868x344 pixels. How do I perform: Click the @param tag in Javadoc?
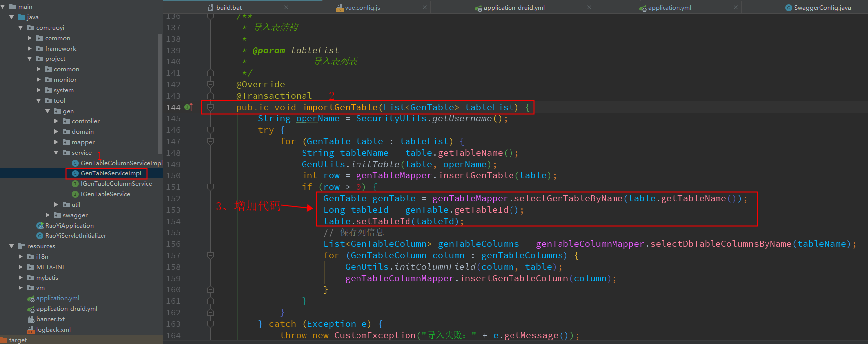(x=269, y=50)
